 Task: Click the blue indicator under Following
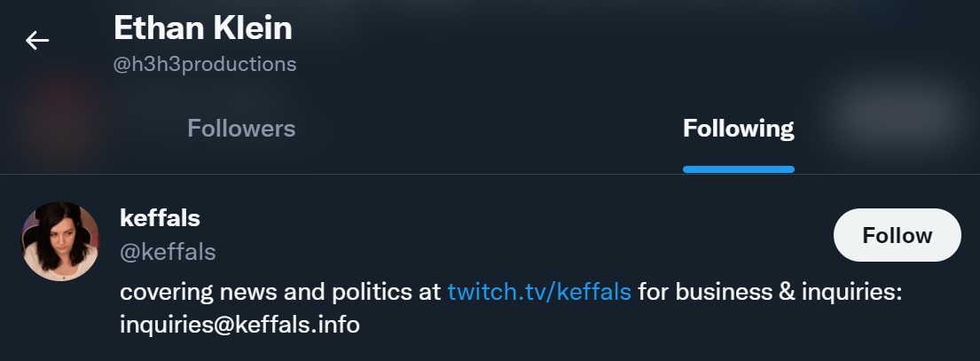pyautogui.click(x=738, y=169)
